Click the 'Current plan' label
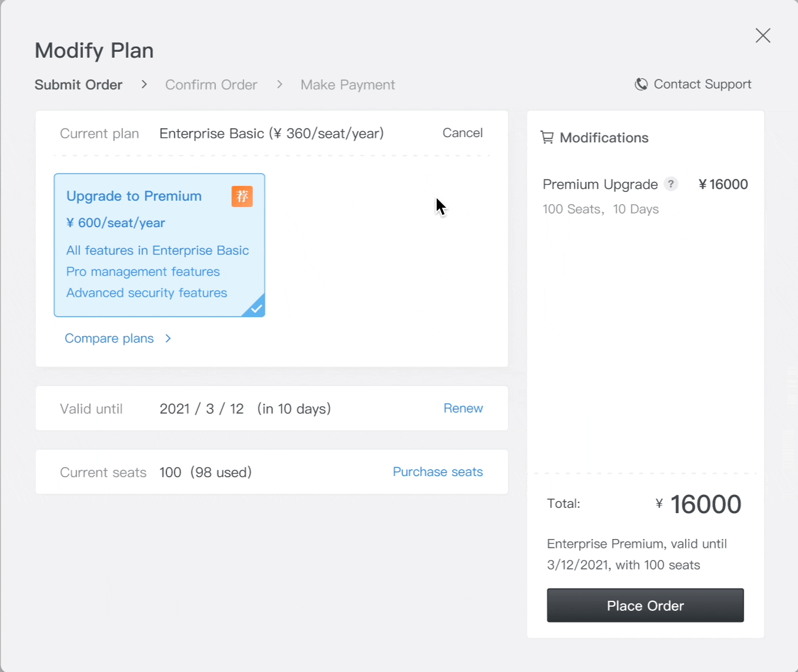The height and width of the screenshot is (672, 798). 99,134
